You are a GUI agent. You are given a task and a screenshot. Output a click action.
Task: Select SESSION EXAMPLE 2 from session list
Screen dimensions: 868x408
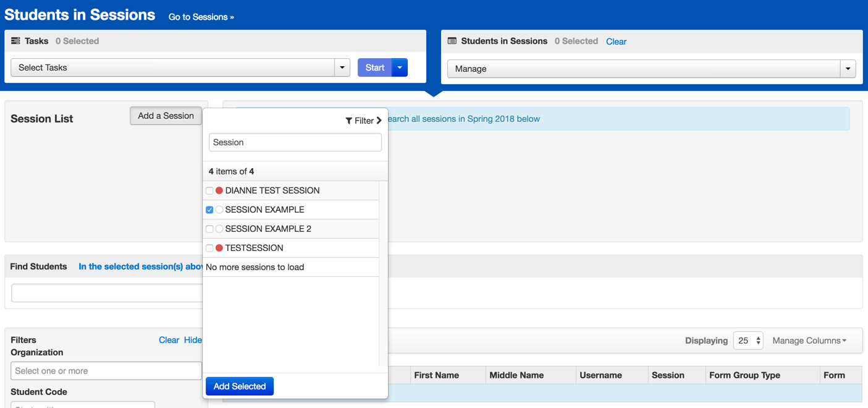(x=268, y=229)
